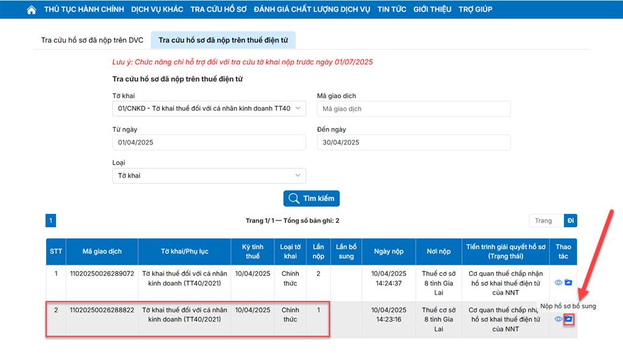Click the 'Đi' go-to-page button

(570, 221)
